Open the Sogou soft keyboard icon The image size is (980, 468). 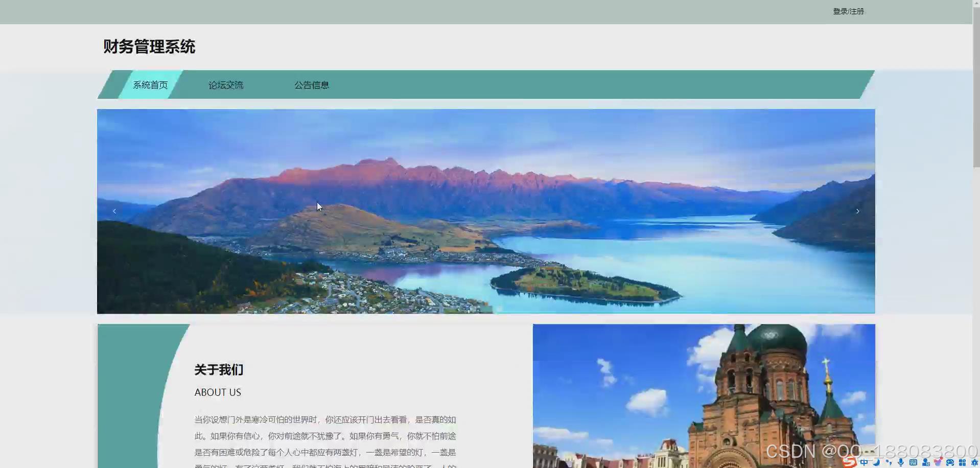click(913, 462)
